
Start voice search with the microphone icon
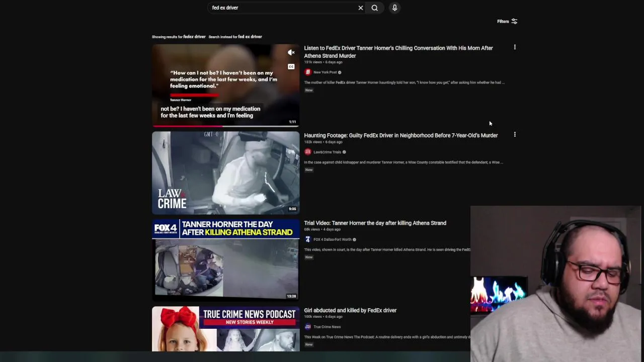coord(394,8)
